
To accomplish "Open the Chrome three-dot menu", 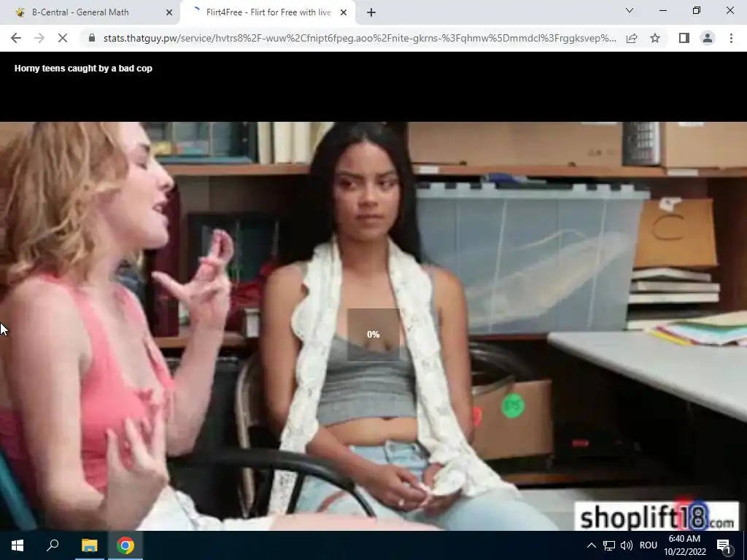I will tap(731, 38).
